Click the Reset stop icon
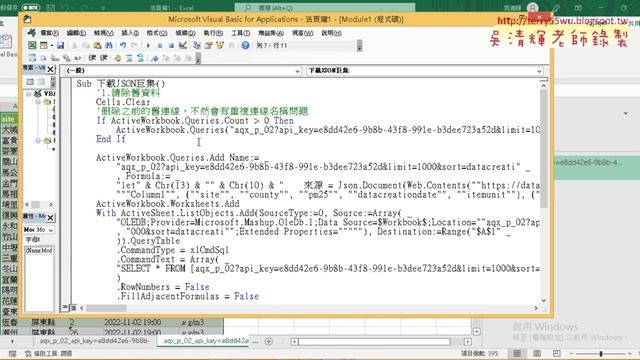This screenshot has width=640, height=360. point(171,45)
